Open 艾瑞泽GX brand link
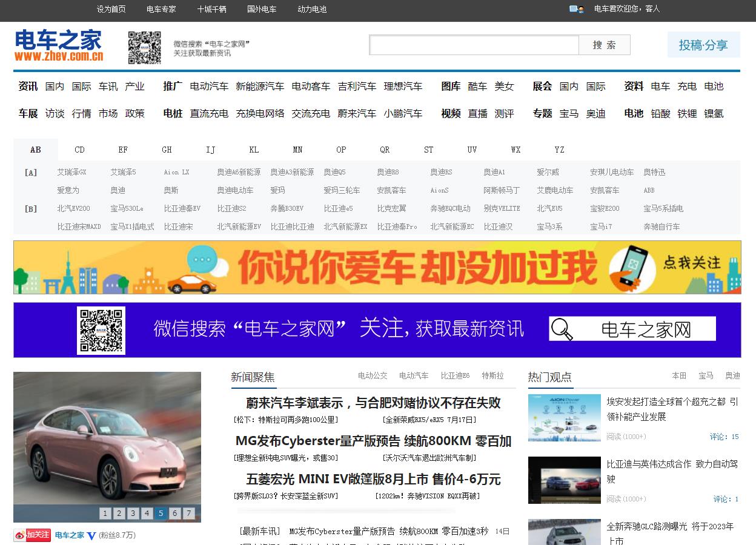Image resolution: width=756 pixels, height=545 pixels. tap(71, 173)
